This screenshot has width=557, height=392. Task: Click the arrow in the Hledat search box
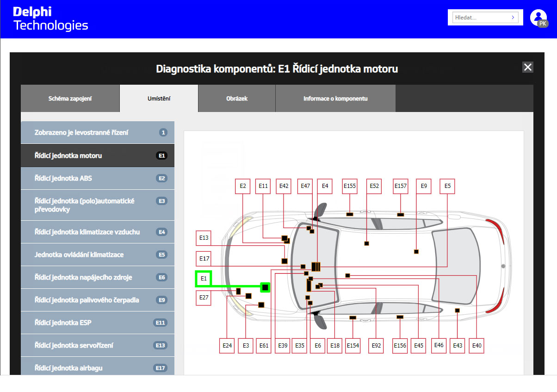coord(513,18)
